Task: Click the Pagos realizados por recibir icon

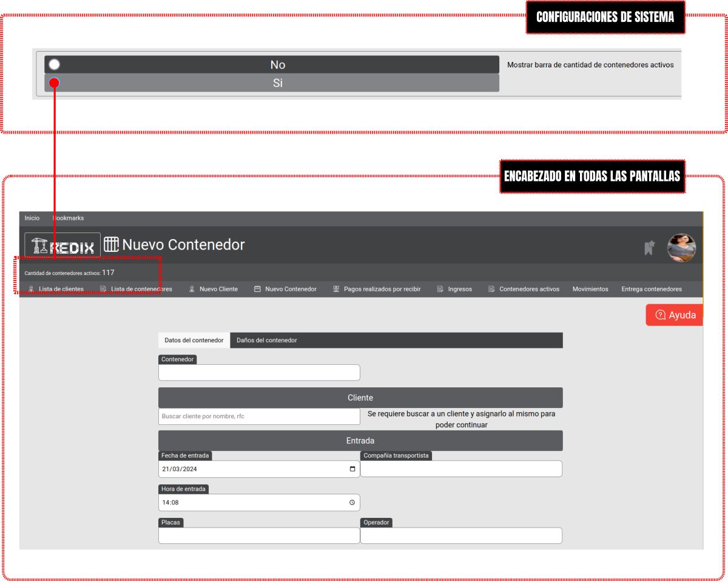Action: click(336, 290)
